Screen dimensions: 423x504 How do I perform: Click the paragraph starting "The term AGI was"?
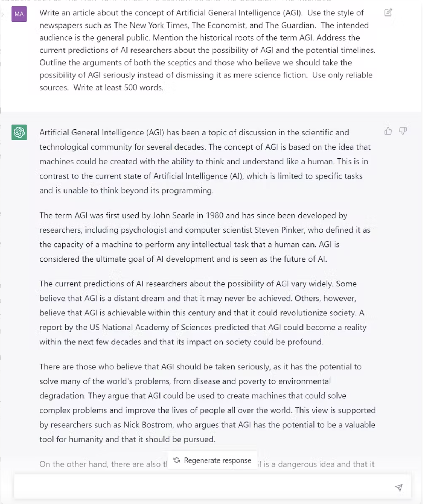tap(205, 237)
